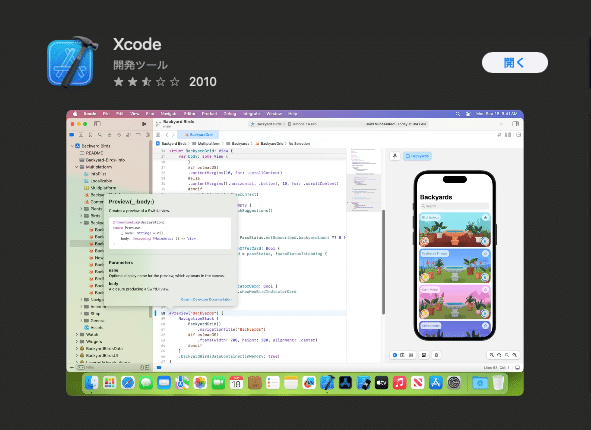Click the star rating row
Viewport: 591px width, 430px height.
(x=147, y=82)
